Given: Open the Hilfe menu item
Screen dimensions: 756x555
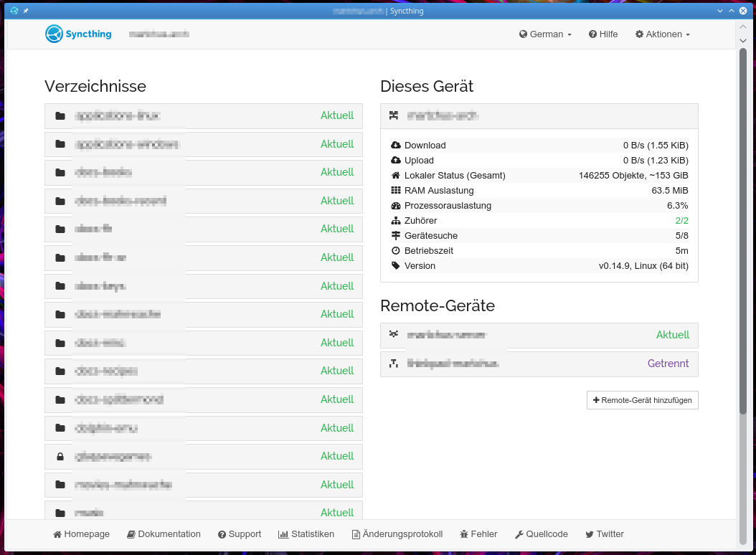Looking at the screenshot, I should 603,34.
